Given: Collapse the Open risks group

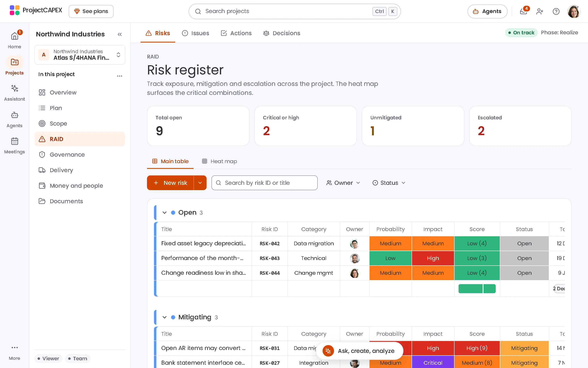Looking at the screenshot, I should pyautogui.click(x=165, y=212).
